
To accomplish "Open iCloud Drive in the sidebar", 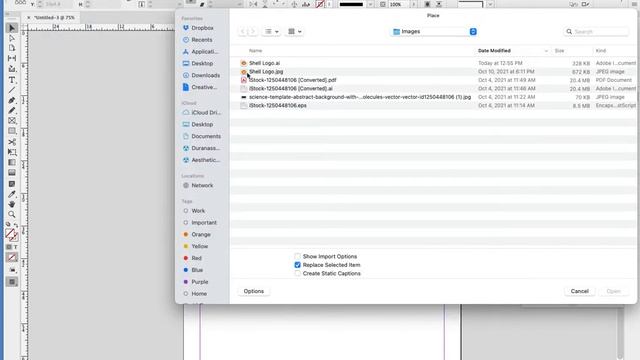I will point(202,113).
